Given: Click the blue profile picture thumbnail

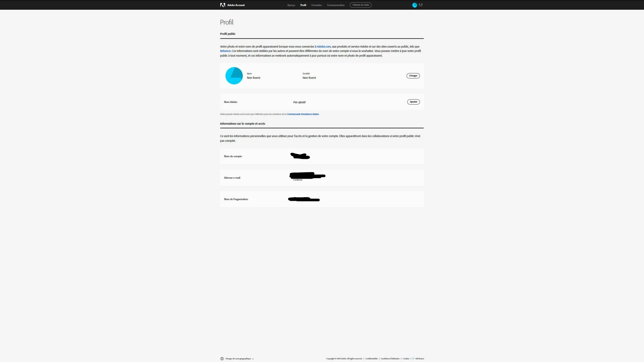Looking at the screenshot, I should (234, 76).
